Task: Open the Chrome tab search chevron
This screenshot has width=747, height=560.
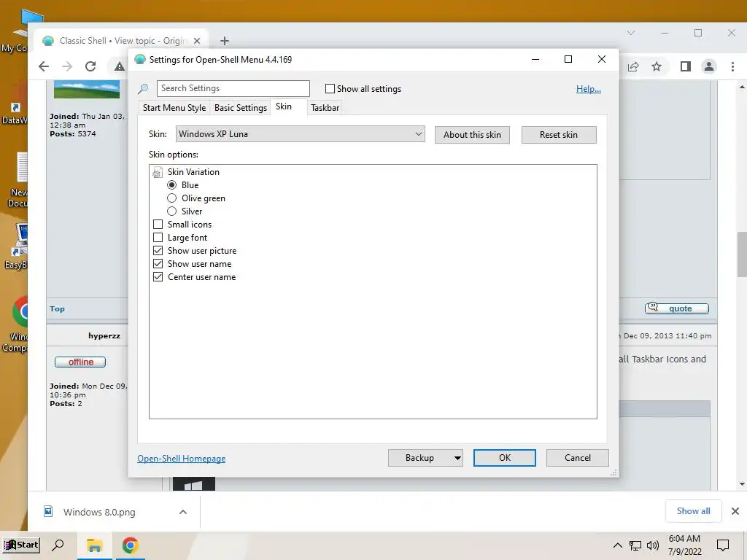Action: 631,33
